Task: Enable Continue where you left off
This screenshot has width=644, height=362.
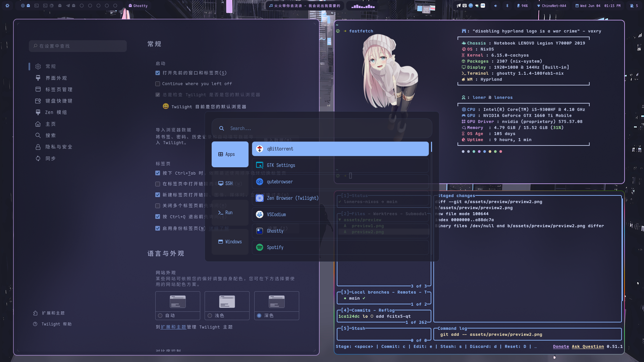Action: pyautogui.click(x=158, y=83)
